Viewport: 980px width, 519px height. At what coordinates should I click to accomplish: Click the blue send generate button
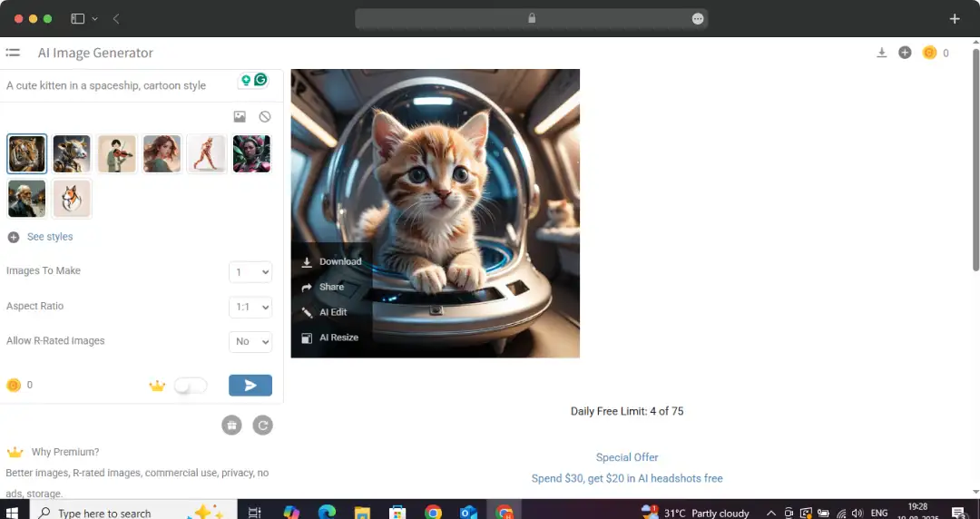pos(250,386)
